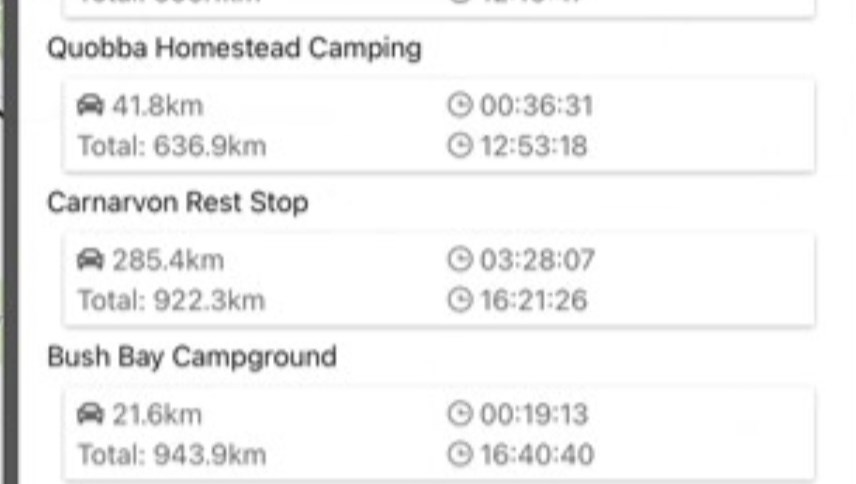The width and height of the screenshot is (856, 484).
Task: Click the car icon beside 285.4km
Action: tap(90, 260)
